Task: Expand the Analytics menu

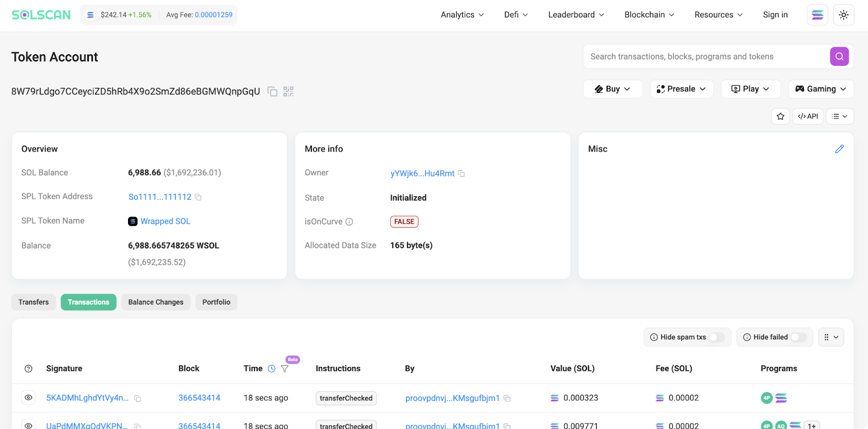Action: tap(462, 15)
